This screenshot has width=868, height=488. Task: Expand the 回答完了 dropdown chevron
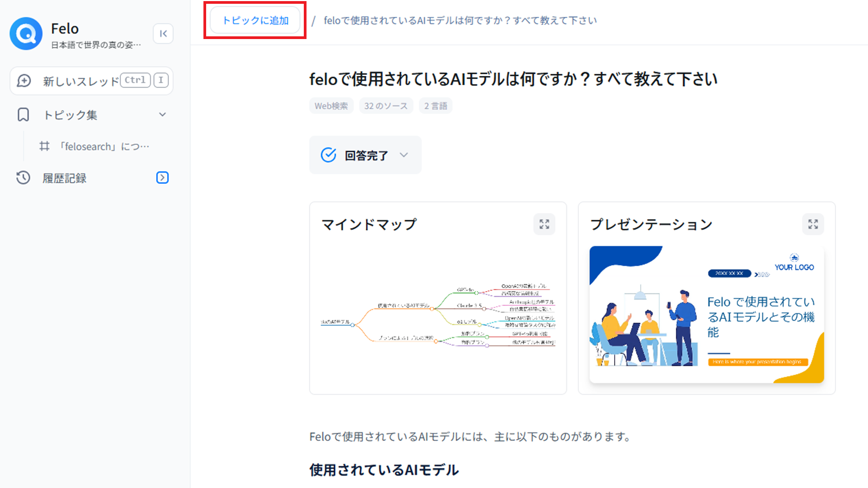coord(404,155)
